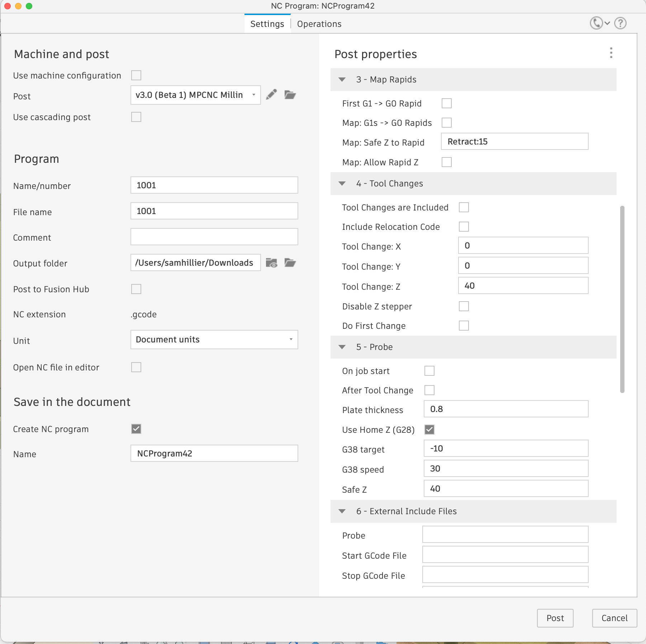Browse for output folder using folder icon
The width and height of the screenshot is (646, 644).
coord(290,263)
